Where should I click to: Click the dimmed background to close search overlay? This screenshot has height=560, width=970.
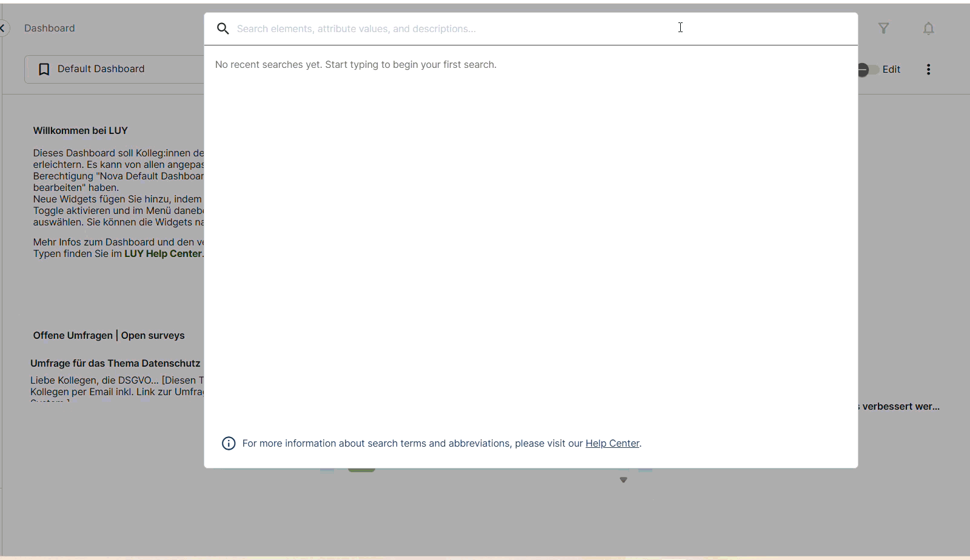[485, 521]
